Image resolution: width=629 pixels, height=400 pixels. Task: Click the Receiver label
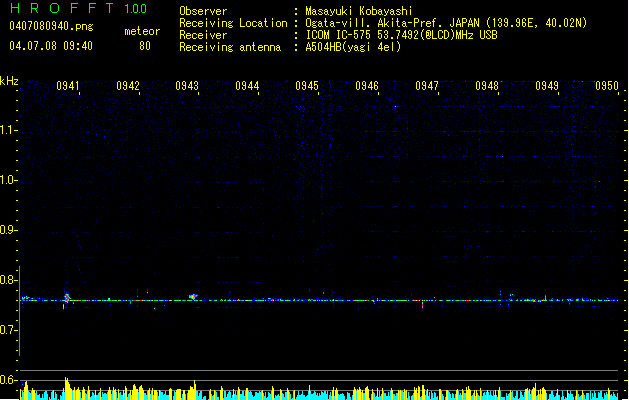click(x=203, y=35)
